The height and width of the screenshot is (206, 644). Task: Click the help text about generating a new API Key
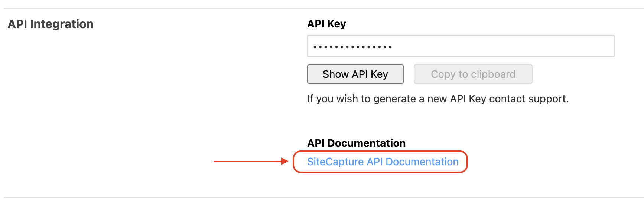(x=438, y=99)
